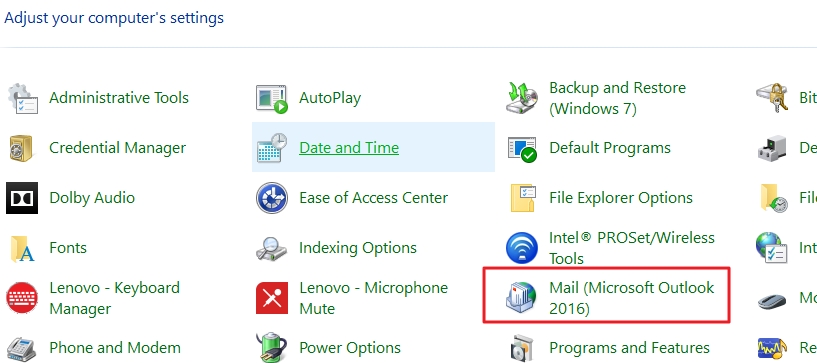Open the Fonts link

point(68,248)
